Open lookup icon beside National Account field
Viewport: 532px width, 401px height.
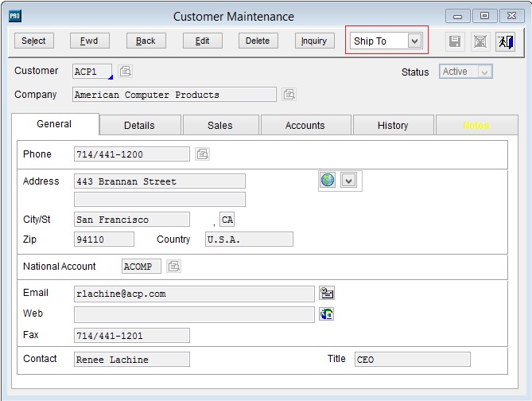173,267
